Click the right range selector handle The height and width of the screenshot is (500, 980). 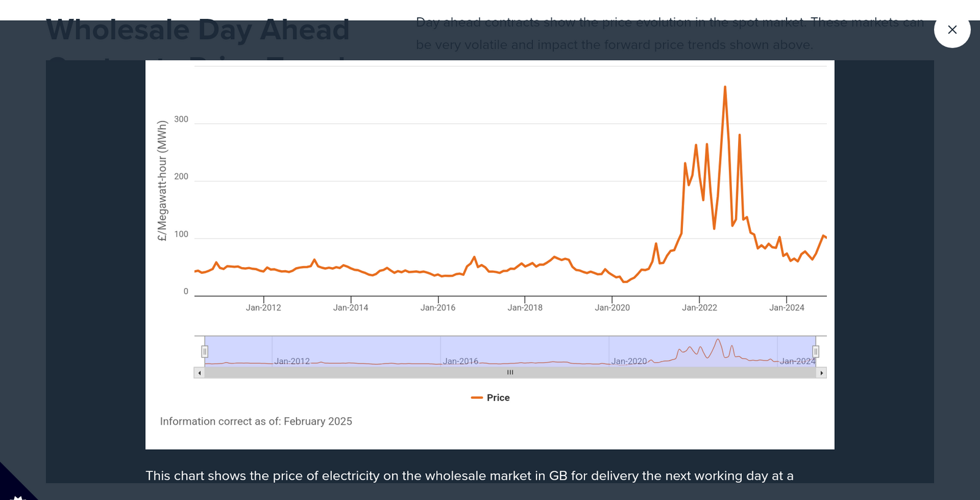coord(815,351)
